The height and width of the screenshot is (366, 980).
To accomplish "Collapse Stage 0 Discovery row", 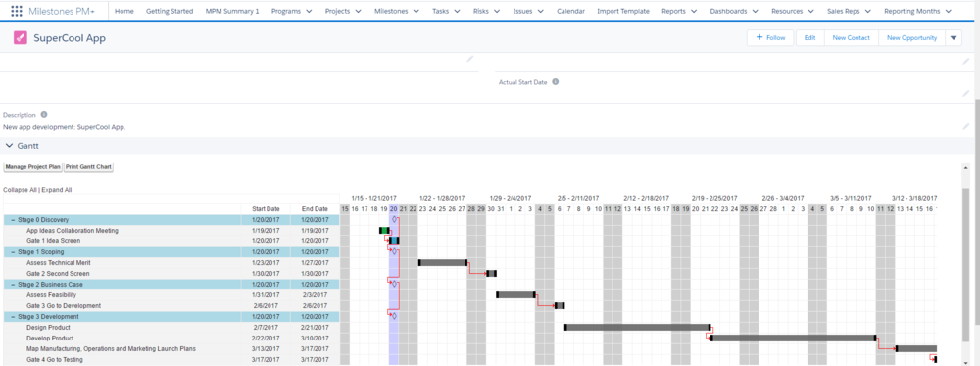I will click(x=13, y=220).
